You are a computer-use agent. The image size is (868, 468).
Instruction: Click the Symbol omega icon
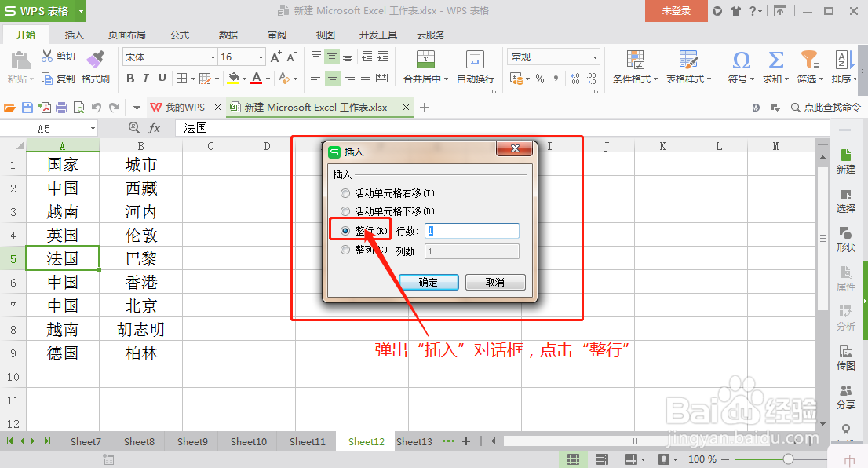tap(741, 59)
